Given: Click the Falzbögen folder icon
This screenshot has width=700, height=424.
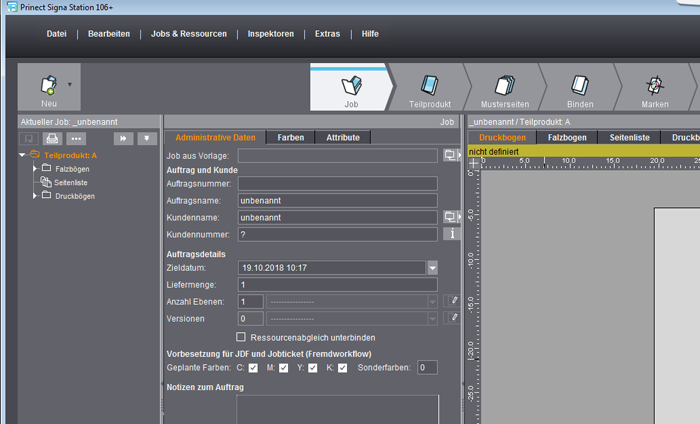Looking at the screenshot, I should tap(46, 168).
